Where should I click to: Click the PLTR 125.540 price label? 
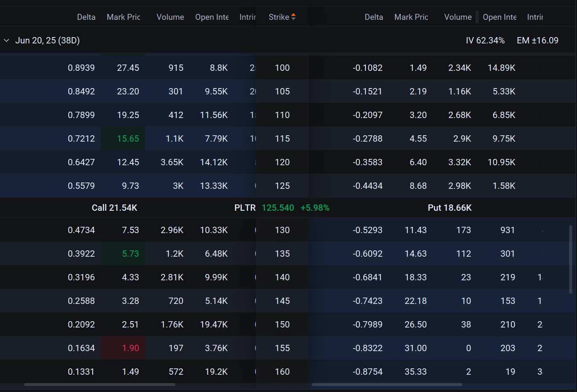pyautogui.click(x=264, y=208)
